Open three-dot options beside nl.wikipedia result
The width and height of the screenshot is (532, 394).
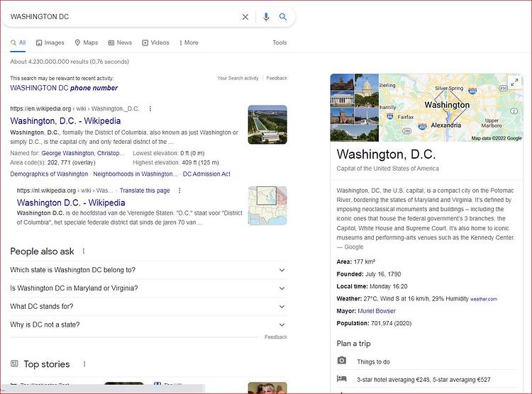point(179,191)
